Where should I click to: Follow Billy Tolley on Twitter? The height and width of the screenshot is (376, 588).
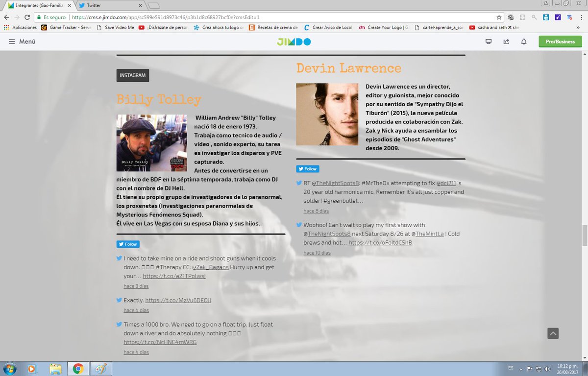(128, 244)
